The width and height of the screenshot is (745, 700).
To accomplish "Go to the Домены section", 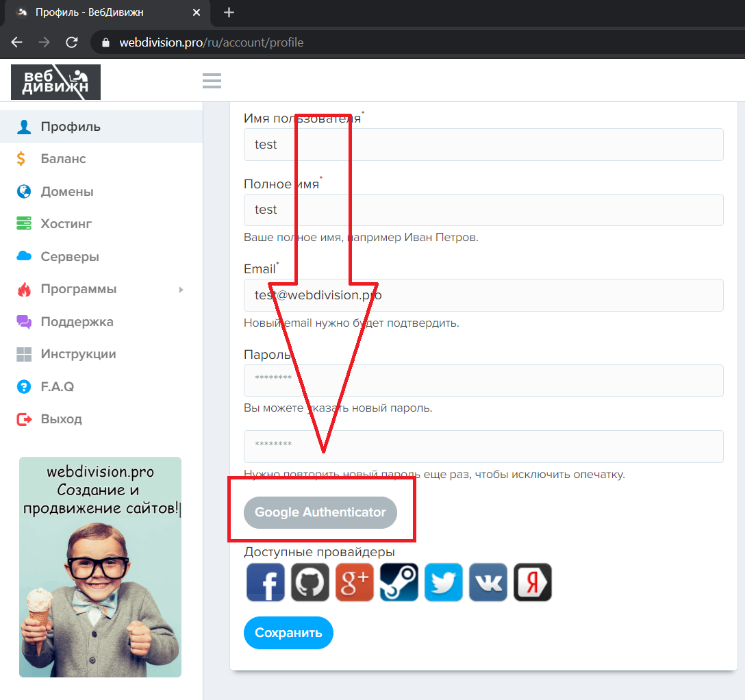I will 66,192.
